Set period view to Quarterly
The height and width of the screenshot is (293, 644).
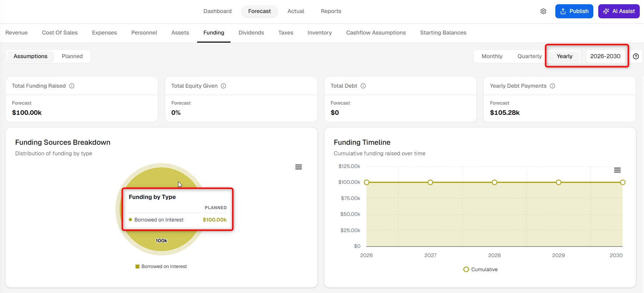pos(530,56)
